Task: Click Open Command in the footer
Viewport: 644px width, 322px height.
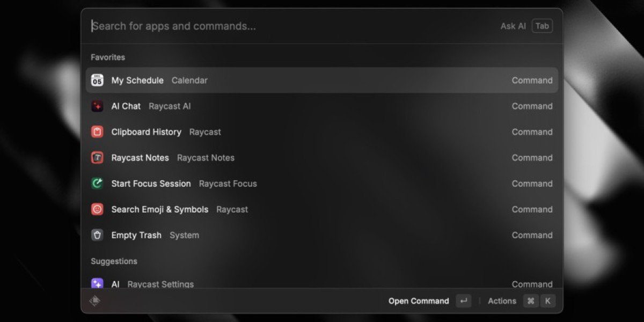Action: point(419,301)
